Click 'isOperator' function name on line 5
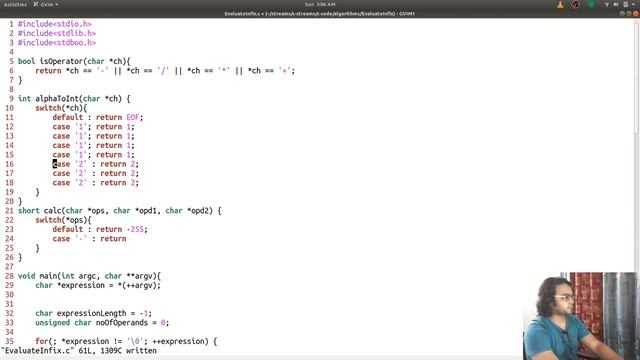 pos(61,61)
